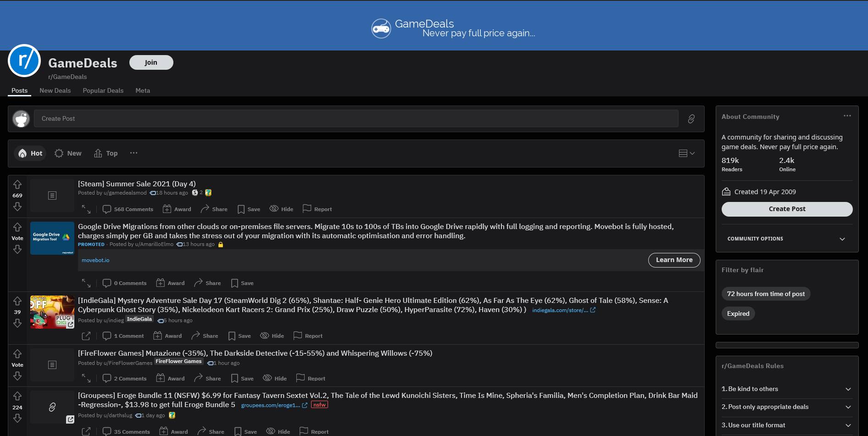The image size is (868, 436).
Task: Hide the Groupees Eroge Bundle post
Action: point(278,432)
